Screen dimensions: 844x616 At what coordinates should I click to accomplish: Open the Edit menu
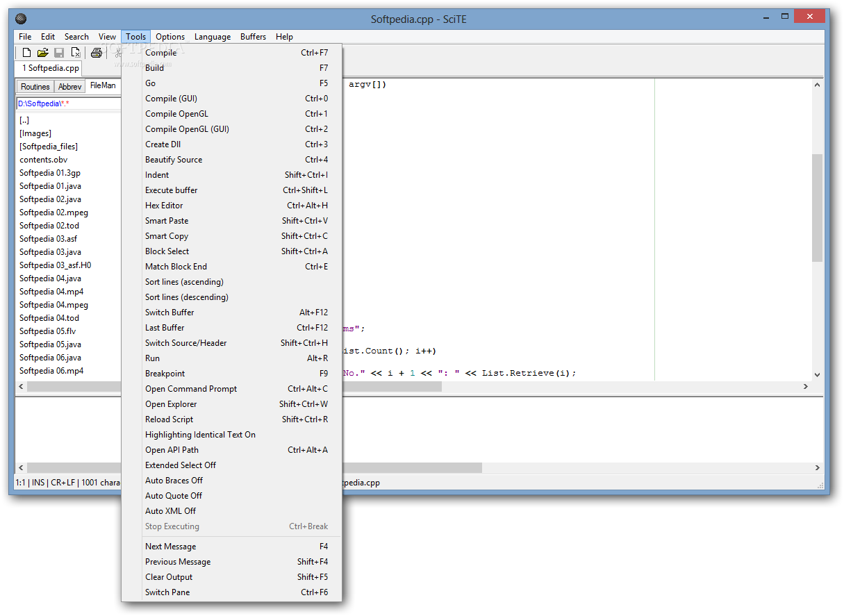(48, 37)
